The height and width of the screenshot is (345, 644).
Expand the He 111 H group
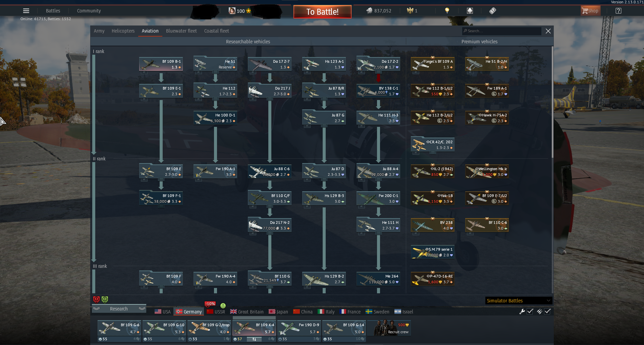coord(378,233)
